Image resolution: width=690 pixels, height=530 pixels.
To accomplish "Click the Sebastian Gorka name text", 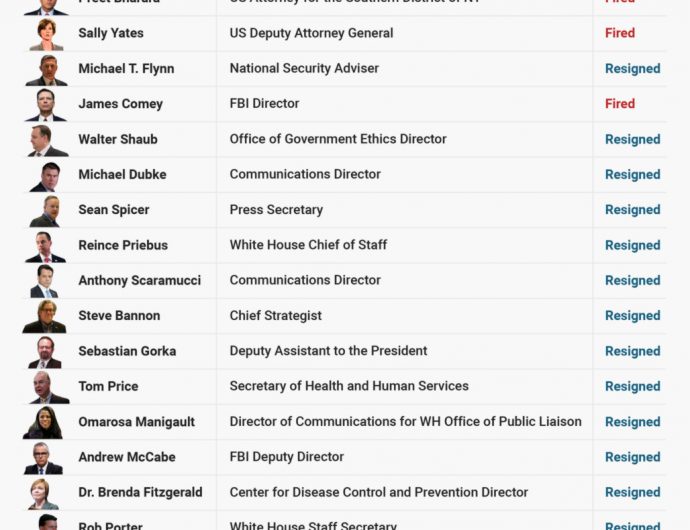I will click(127, 351).
